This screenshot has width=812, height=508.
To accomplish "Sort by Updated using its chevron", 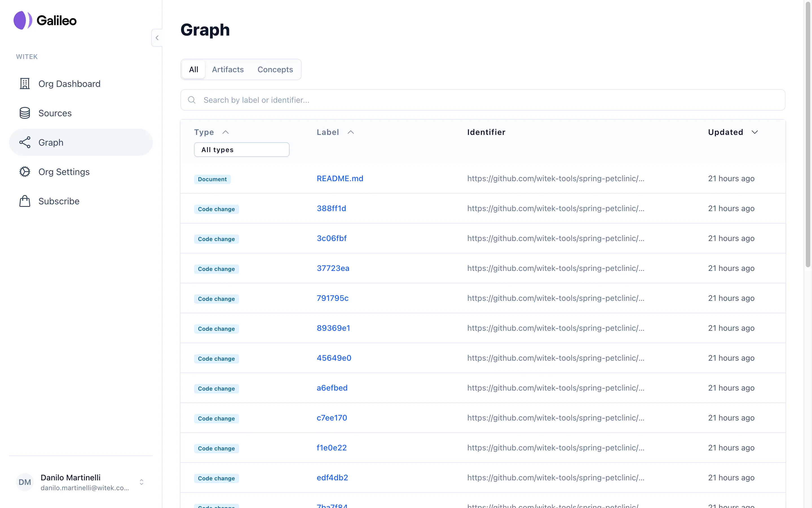I will pyautogui.click(x=754, y=132).
